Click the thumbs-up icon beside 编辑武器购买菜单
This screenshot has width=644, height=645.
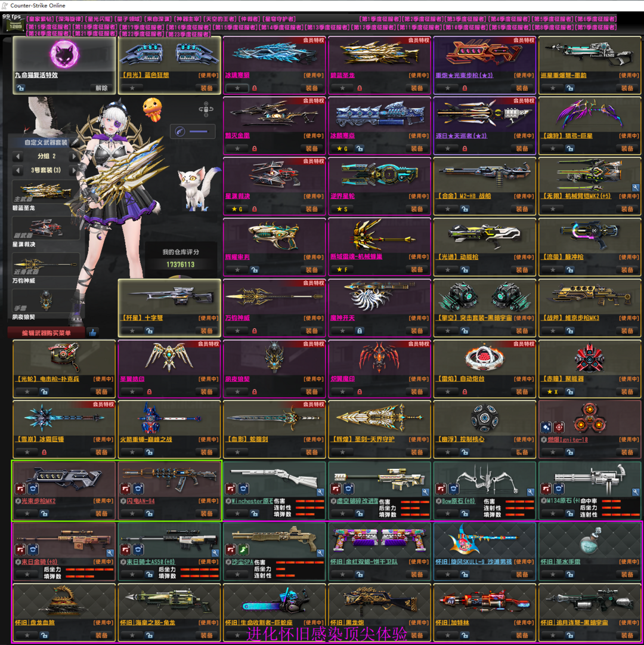[92, 332]
